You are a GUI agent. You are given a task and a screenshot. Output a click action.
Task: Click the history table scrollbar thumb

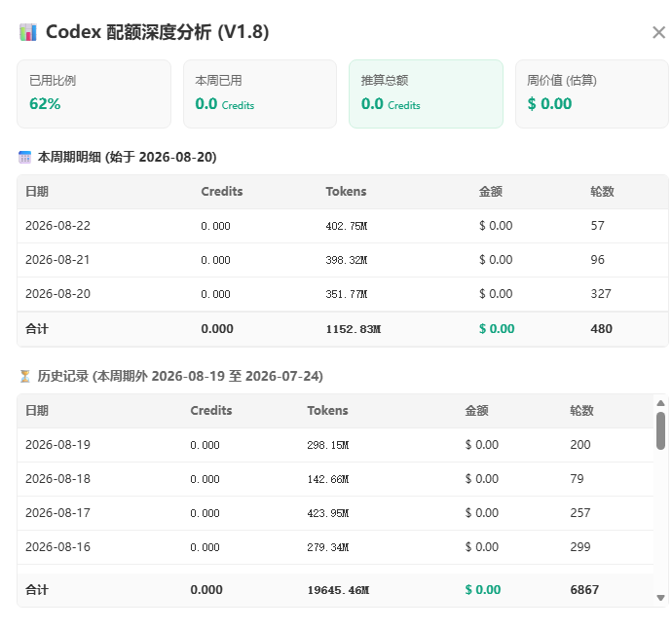pos(660,430)
